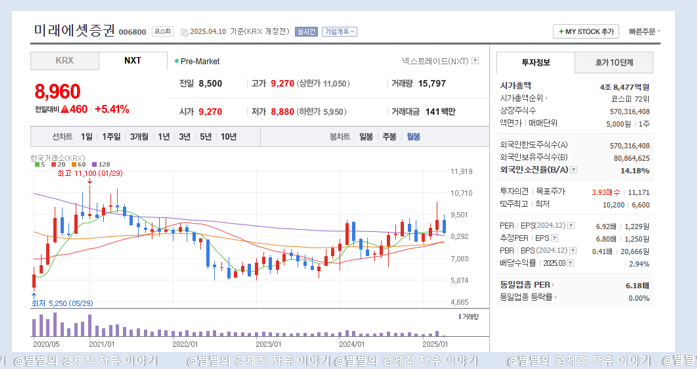Click the help icon next to 넥스트레이드(NXT)

(475, 61)
